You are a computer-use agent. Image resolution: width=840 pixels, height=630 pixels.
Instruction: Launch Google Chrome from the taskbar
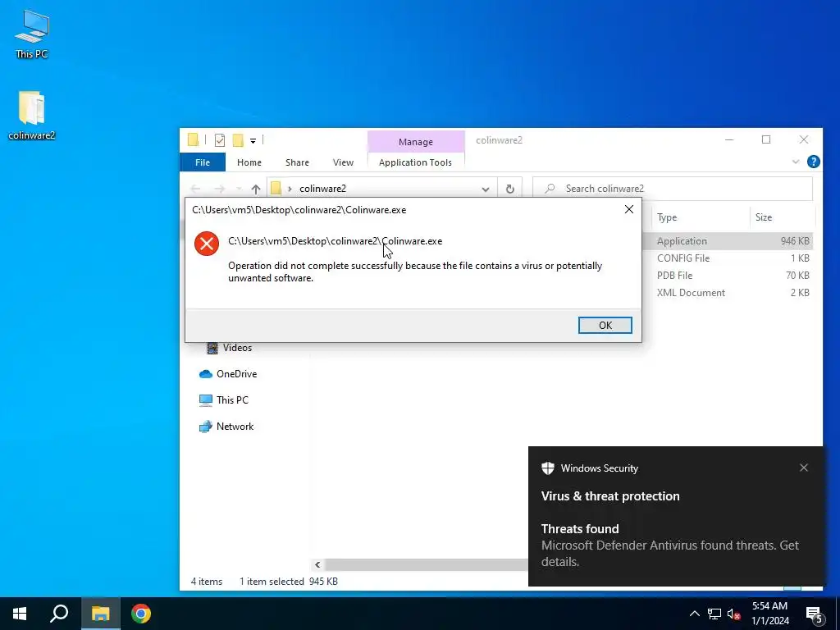[141, 614]
